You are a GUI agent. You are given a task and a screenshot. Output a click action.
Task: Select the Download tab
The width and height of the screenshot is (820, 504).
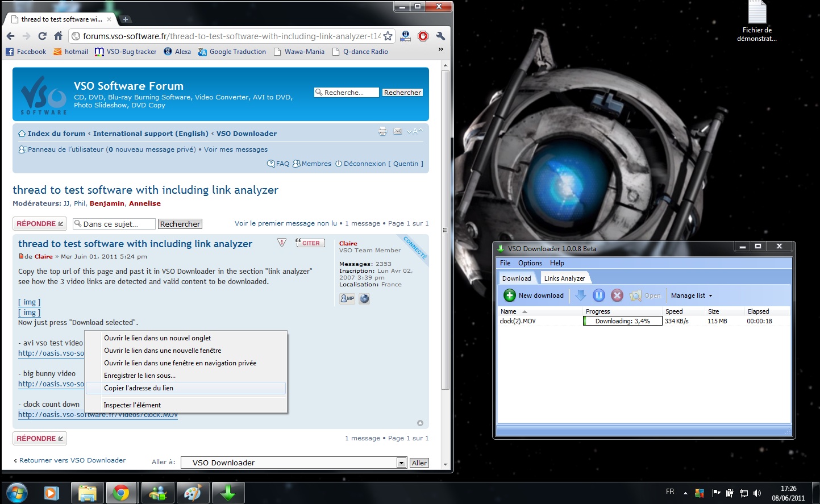click(517, 278)
